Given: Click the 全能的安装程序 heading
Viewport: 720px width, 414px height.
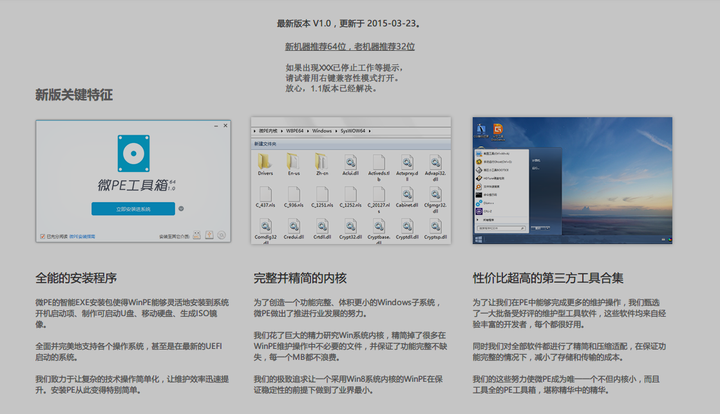Looking at the screenshot, I should 76,278.
